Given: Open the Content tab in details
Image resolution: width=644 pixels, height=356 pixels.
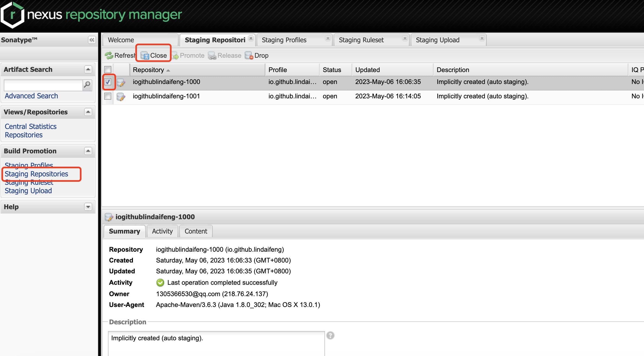Looking at the screenshot, I should coord(196,231).
